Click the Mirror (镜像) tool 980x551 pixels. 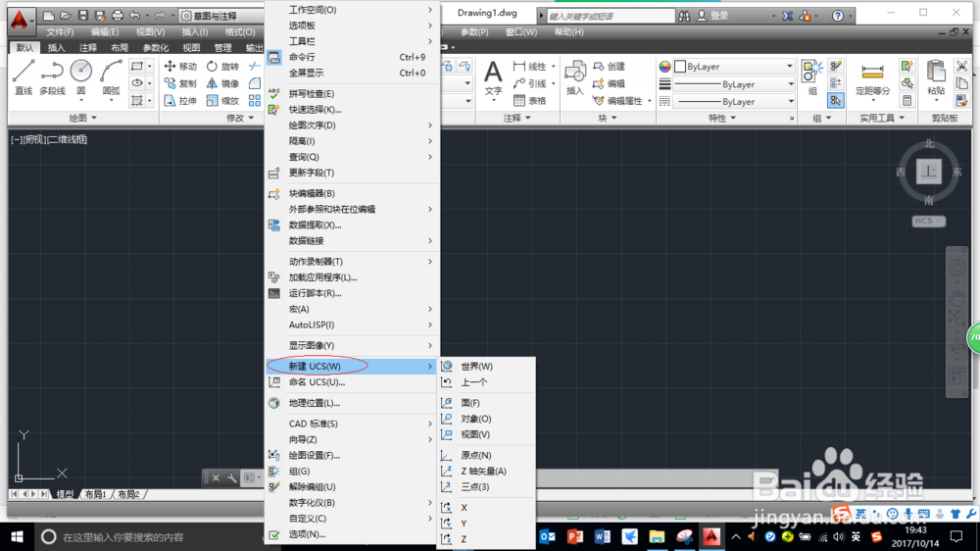(x=222, y=83)
